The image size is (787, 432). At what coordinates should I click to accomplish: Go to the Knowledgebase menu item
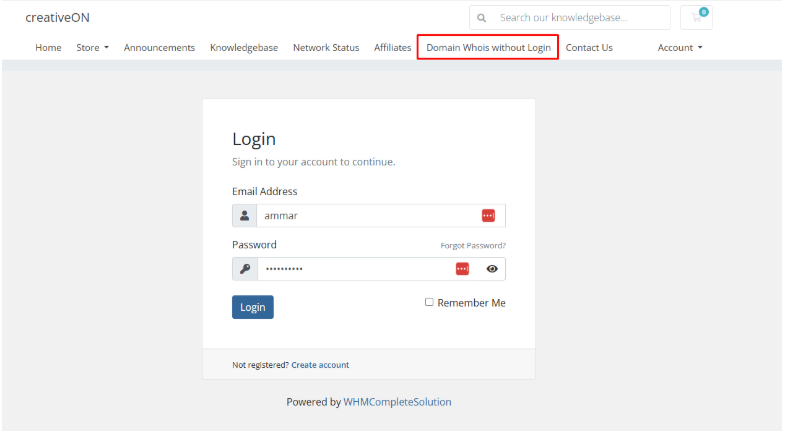tap(244, 48)
